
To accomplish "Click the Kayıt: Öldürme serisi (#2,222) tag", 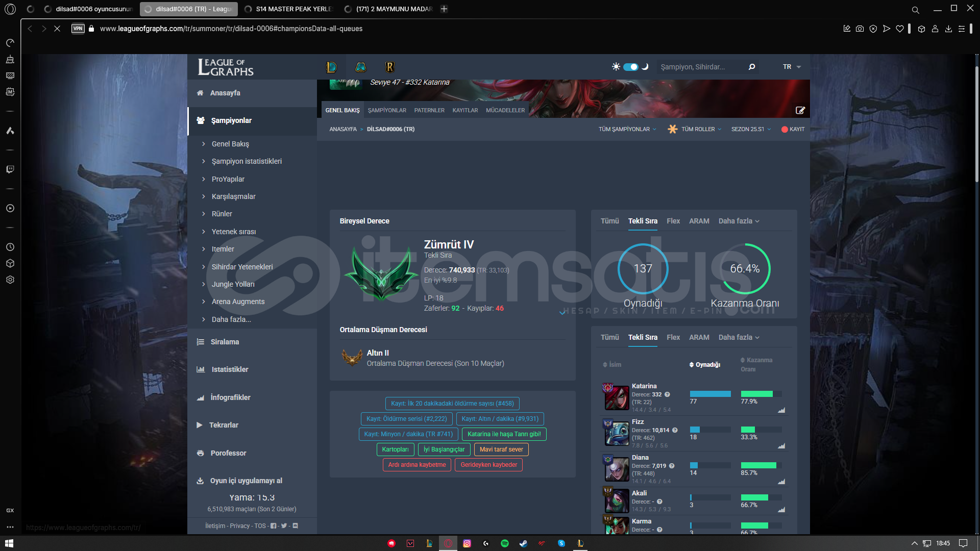I will tap(406, 419).
